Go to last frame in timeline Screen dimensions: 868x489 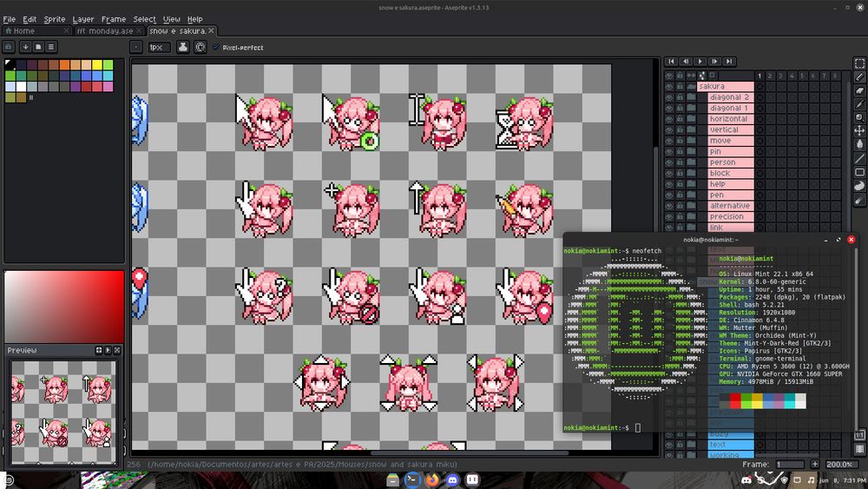(729, 62)
